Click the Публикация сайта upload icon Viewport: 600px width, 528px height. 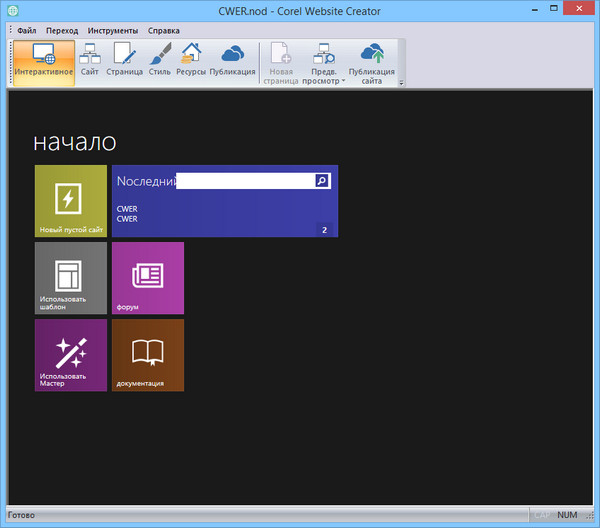[x=372, y=62]
